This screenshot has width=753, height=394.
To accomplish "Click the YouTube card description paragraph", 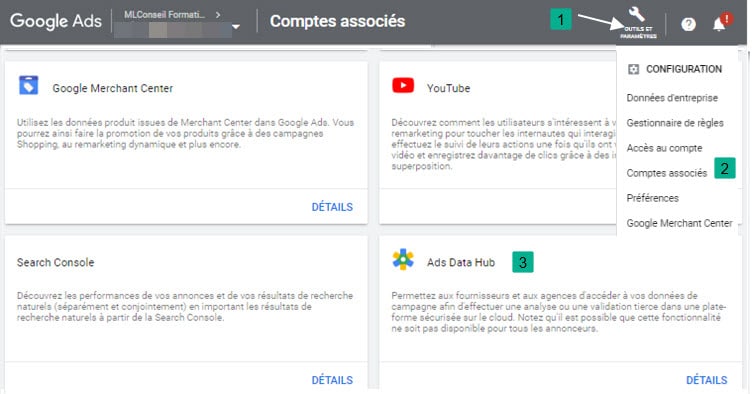I will (x=504, y=144).
